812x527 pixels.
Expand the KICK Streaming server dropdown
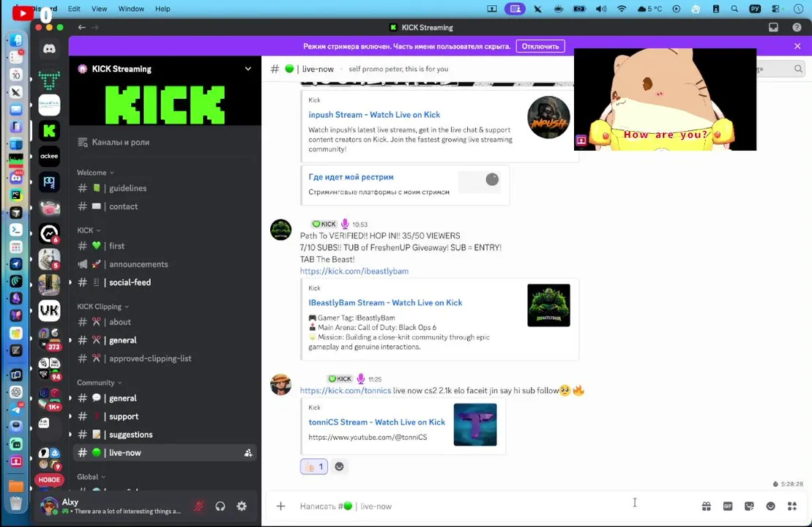248,68
